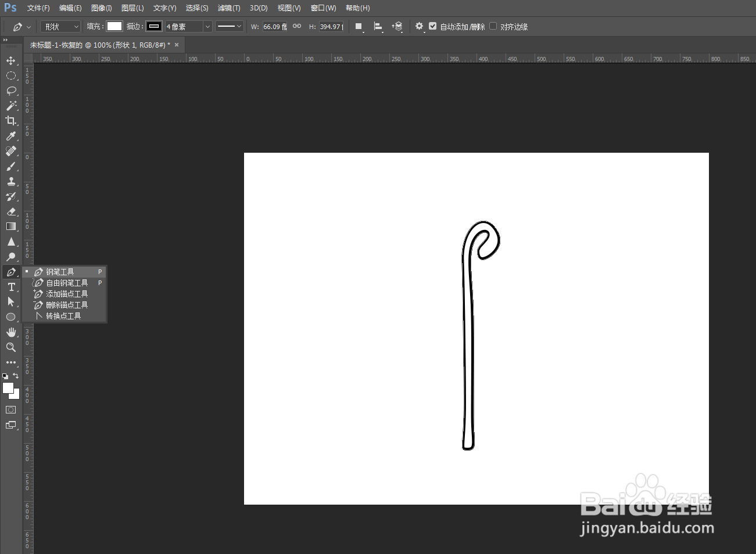
Task: Click the height H input field
Action: click(331, 27)
